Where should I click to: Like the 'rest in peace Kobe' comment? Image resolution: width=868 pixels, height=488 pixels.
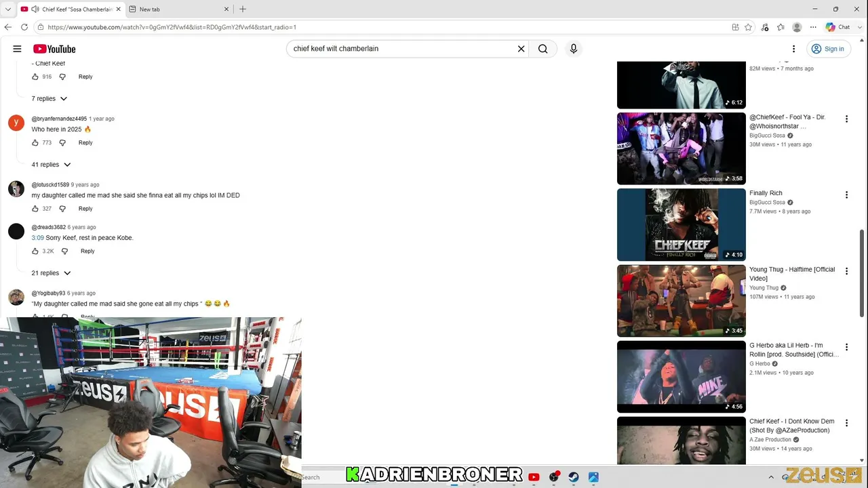(x=35, y=251)
